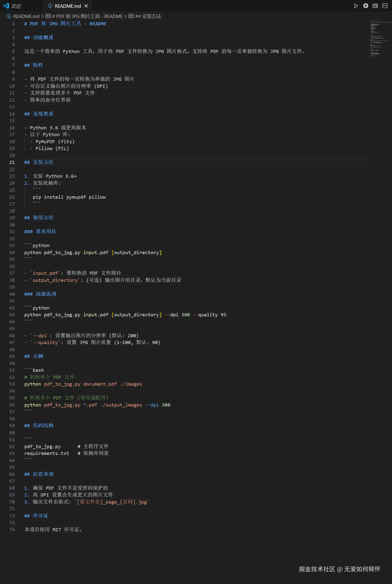Close the README.md tab
The image size is (392, 584).
pos(86,6)
